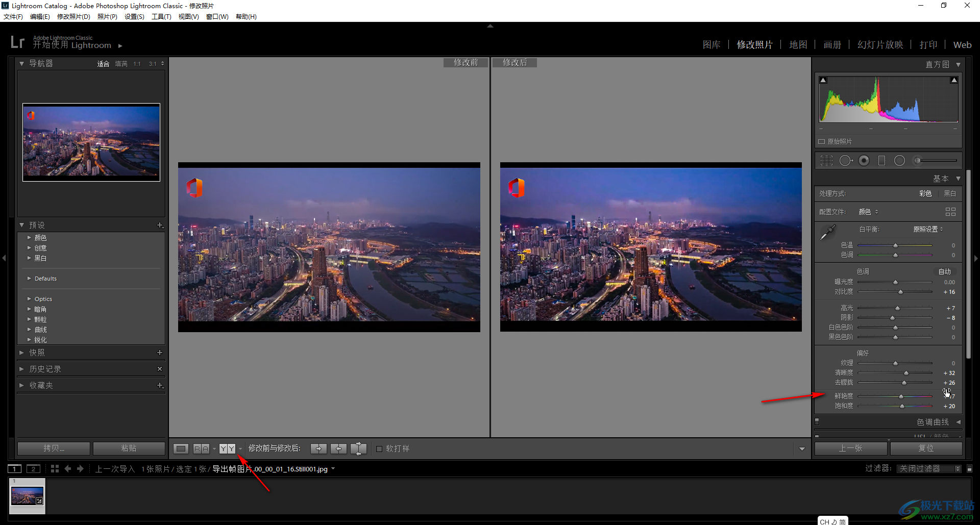Go forward with filmstrip right arrow
Screen dimensions: 980x525
[x=80, y=468]
